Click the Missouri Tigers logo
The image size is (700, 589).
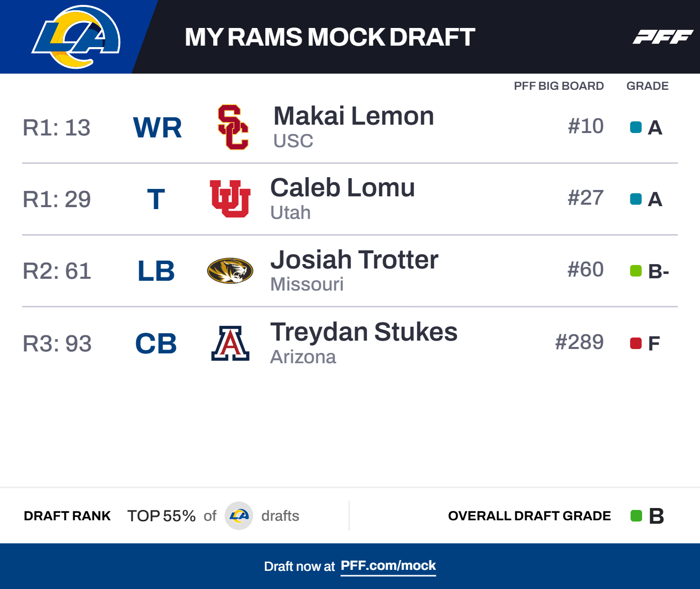click(x=230, y=271)
